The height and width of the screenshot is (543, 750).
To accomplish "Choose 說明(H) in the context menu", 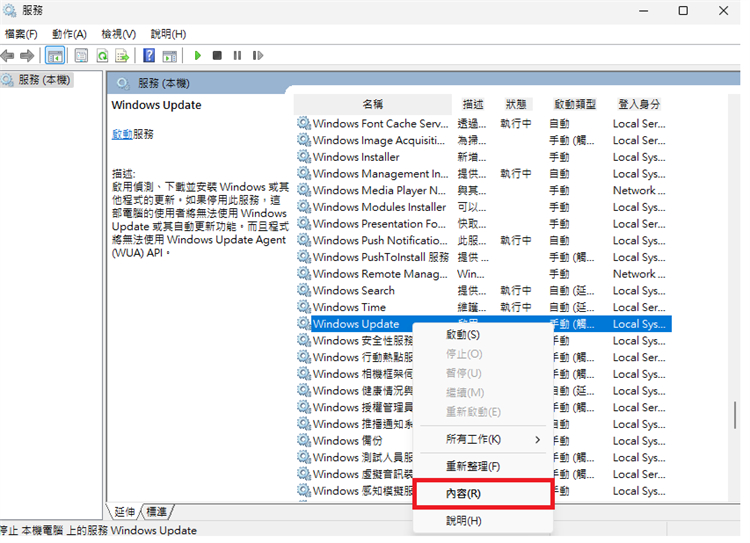I will (483, 521).
